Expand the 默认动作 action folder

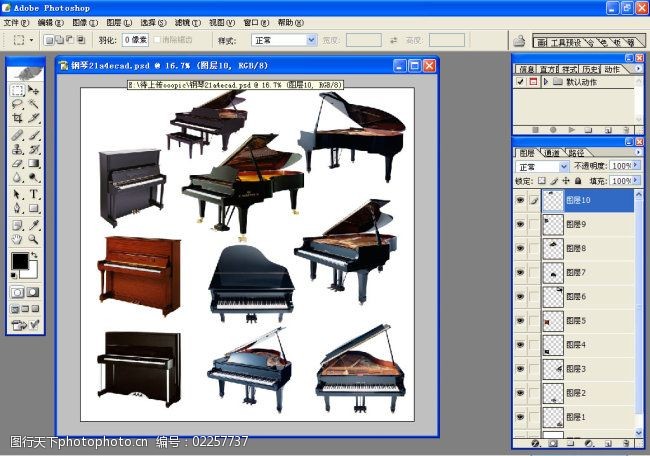(x=545, y=82)
